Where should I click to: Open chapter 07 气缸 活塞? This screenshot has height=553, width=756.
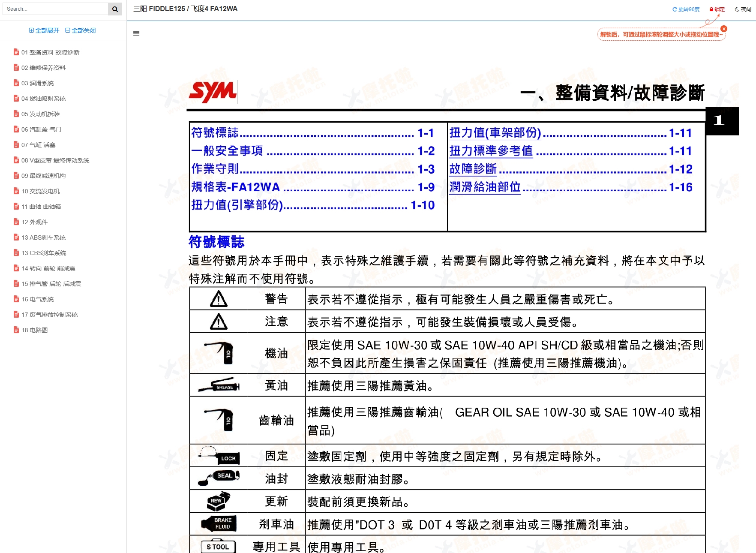pyautogui.click(x=34, y=145)
